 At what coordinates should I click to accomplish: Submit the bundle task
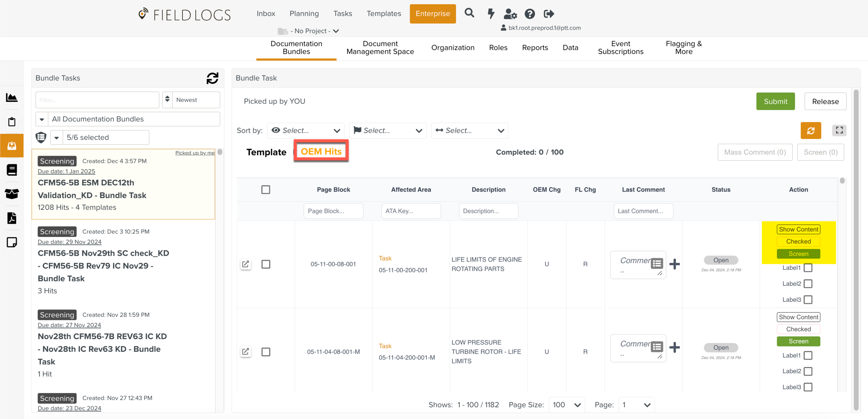(775, 101)
